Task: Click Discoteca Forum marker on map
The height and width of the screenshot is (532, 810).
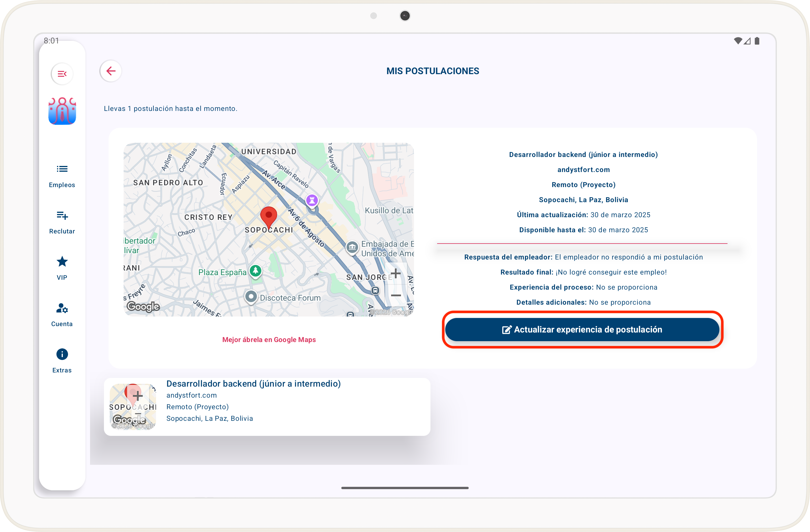Action: (251, 297)
